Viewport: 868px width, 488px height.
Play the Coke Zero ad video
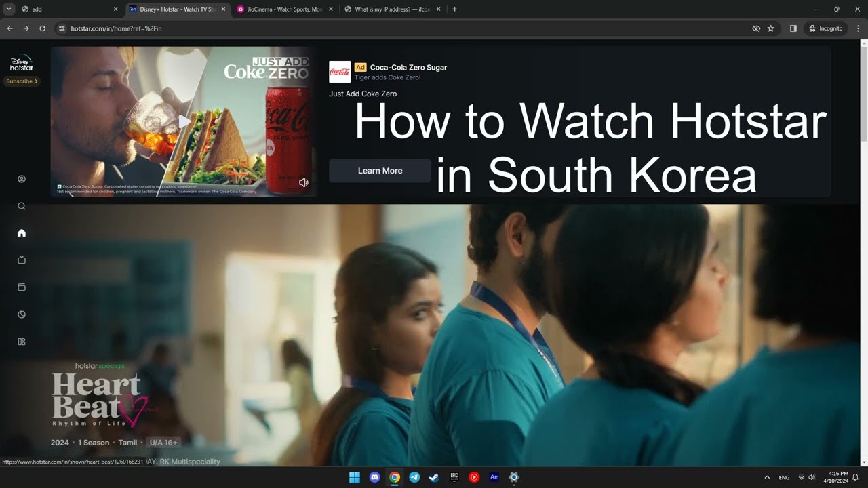184,122
